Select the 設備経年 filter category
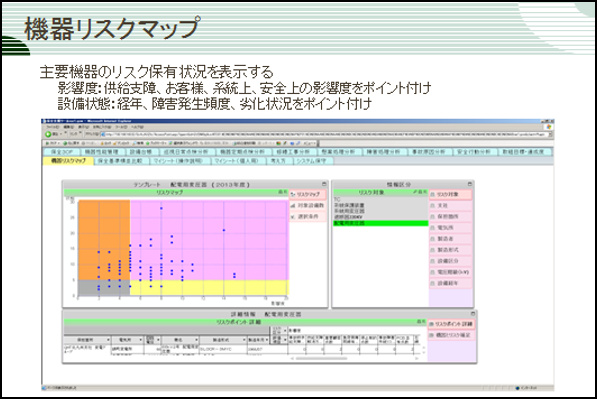597x399 pixels. coord(450,284)
